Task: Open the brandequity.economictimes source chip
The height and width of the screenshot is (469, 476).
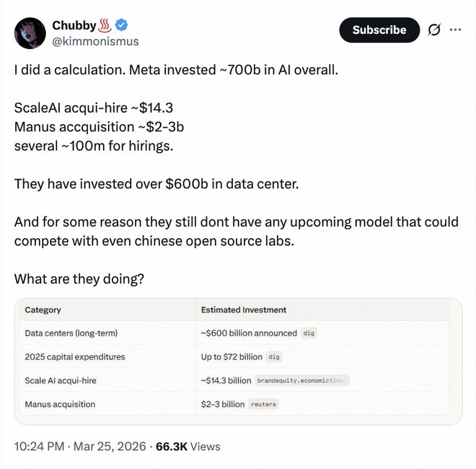Action: [302, 381]
